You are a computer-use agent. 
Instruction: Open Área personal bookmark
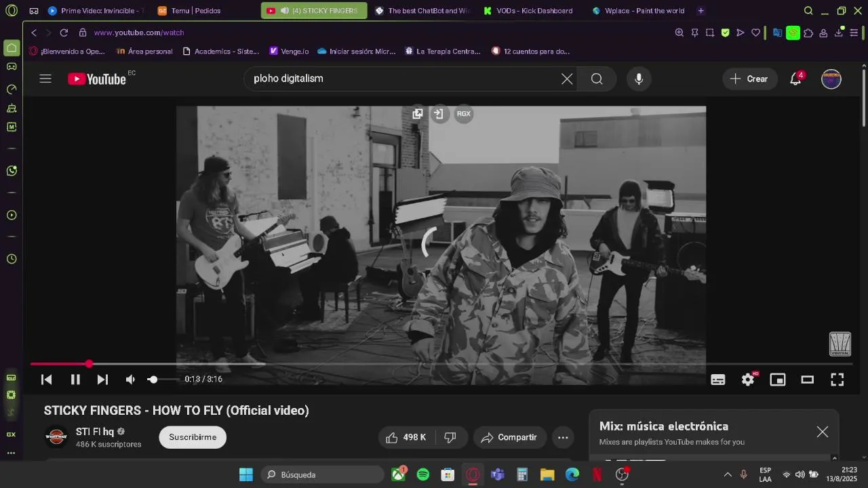tap(144, 51)
